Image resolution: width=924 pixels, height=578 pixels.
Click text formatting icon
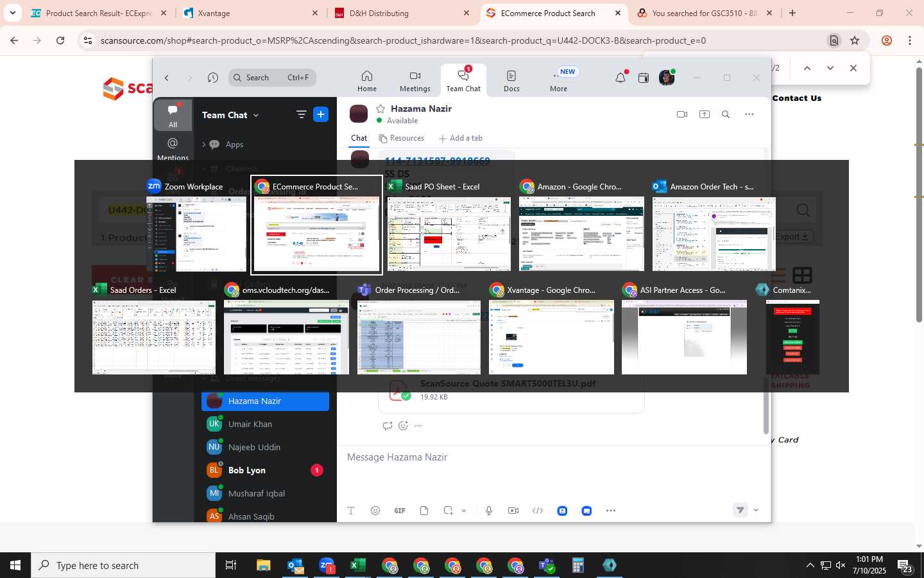(351, 511)
